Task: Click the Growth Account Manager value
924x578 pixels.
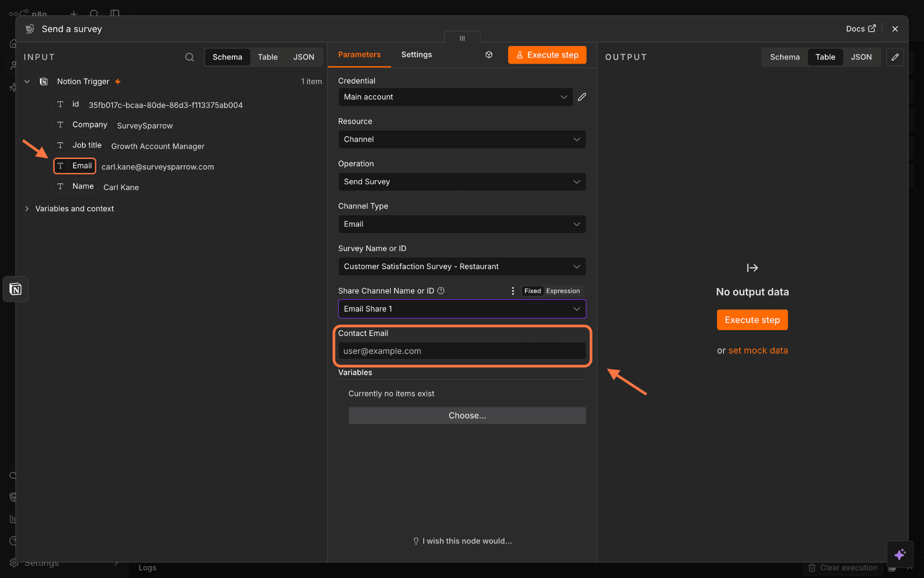Action: click(x=158, y=146)
